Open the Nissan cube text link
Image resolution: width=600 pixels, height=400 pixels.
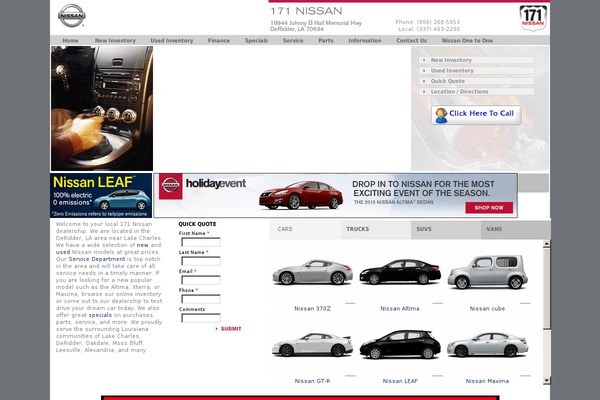[x=487, y=309]
